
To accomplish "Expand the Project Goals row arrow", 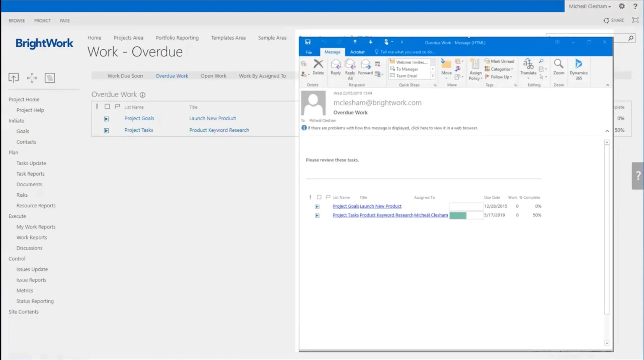I will click(106, 119).
